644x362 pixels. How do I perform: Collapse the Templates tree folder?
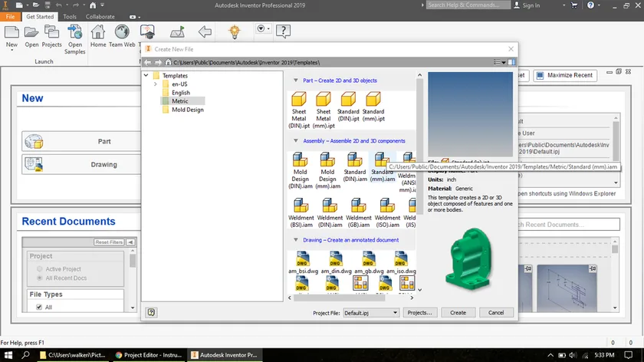tap(146, 75)
